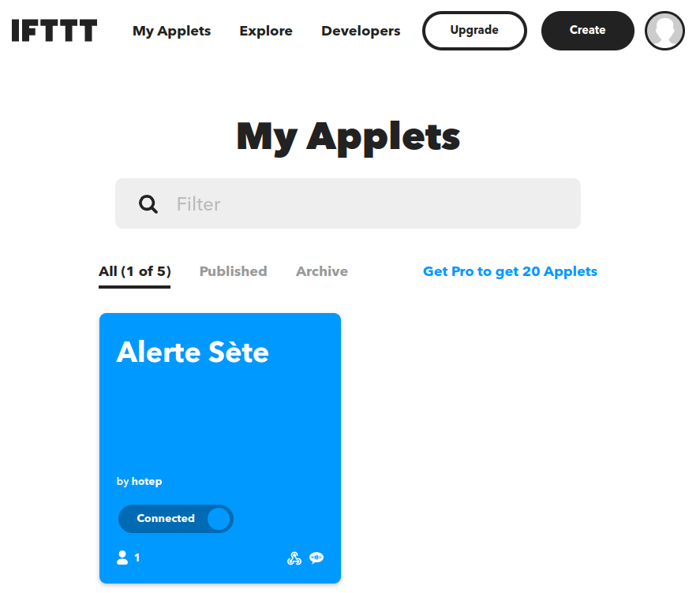Click the user count person icon
The height and width of the screenshot is (593, 700).
122,558
